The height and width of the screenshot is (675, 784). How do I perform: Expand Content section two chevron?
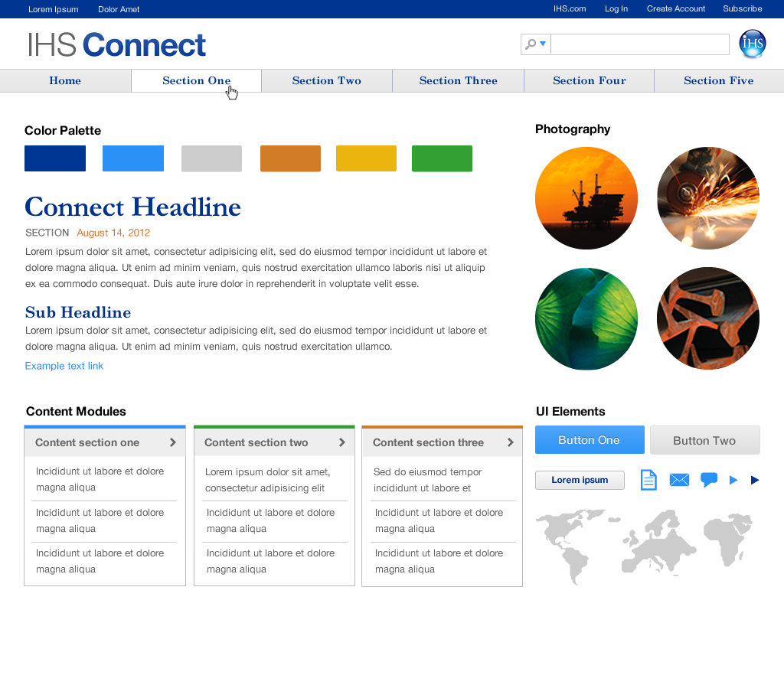(342, 442)
